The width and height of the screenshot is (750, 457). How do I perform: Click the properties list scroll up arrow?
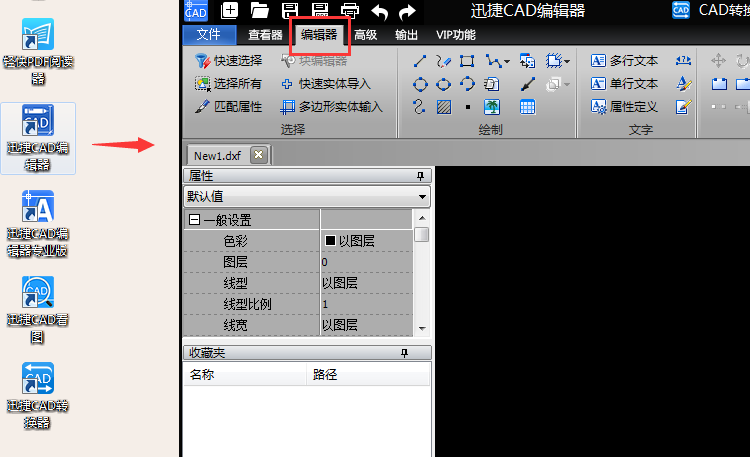(x=422, y=218)
